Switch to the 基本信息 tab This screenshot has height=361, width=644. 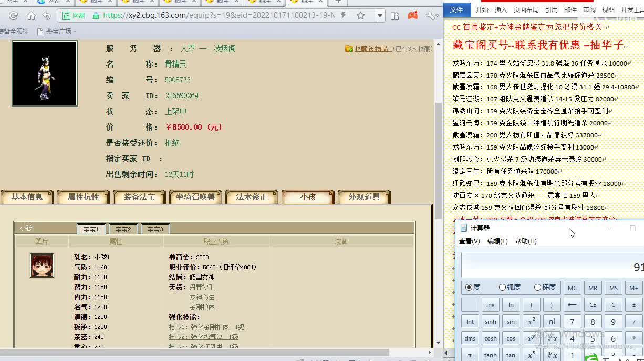[27, 197]
